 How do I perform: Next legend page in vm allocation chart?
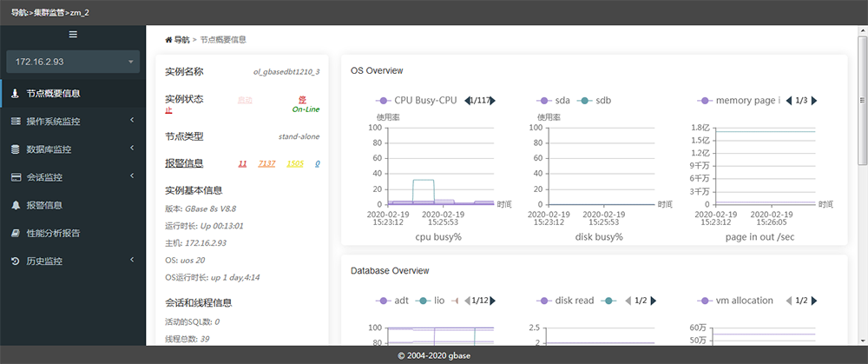tap(814, 301)
